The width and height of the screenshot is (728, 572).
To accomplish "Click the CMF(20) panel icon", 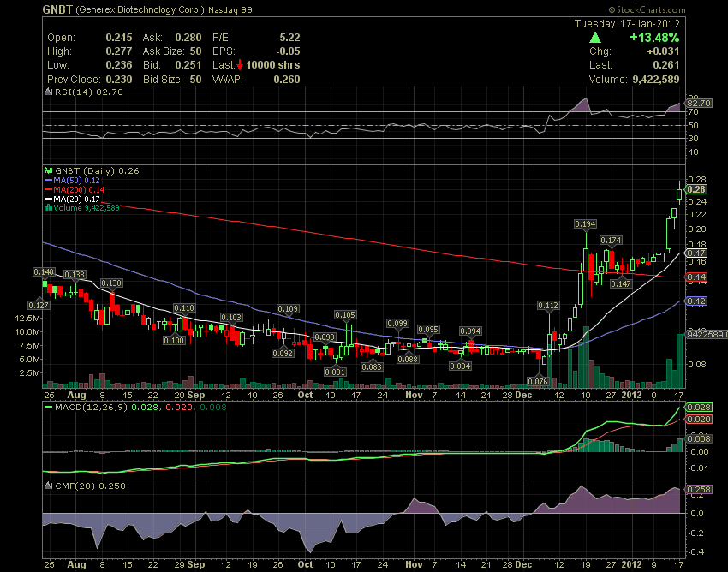I will [x=48, y=486].
